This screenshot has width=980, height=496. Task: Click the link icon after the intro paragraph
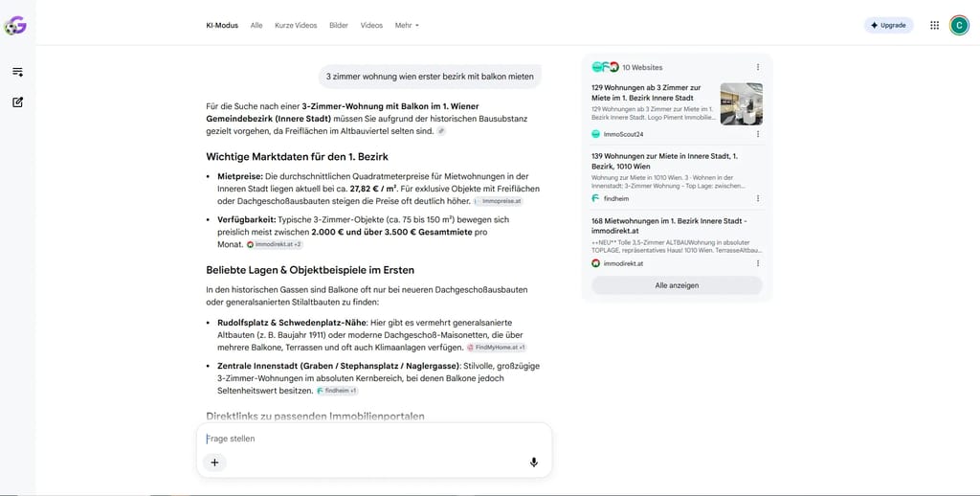[x=441, y=131]
